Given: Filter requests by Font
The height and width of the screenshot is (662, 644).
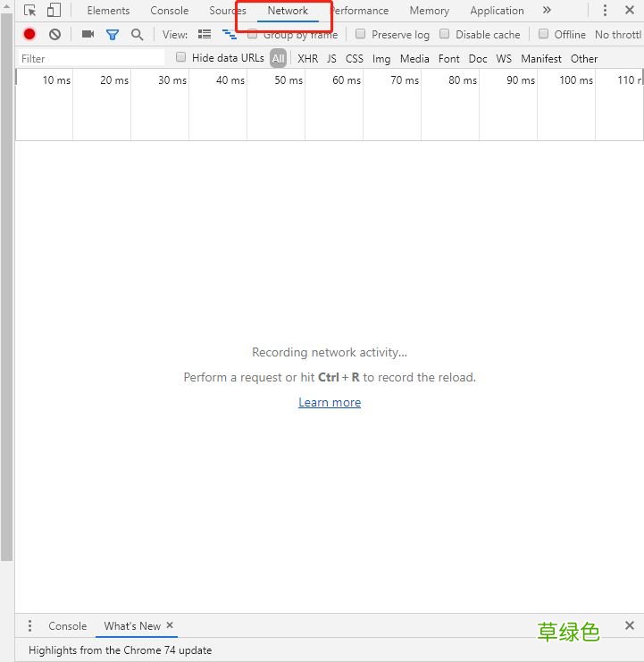Looking at the screenshot, I should [449, 59].
